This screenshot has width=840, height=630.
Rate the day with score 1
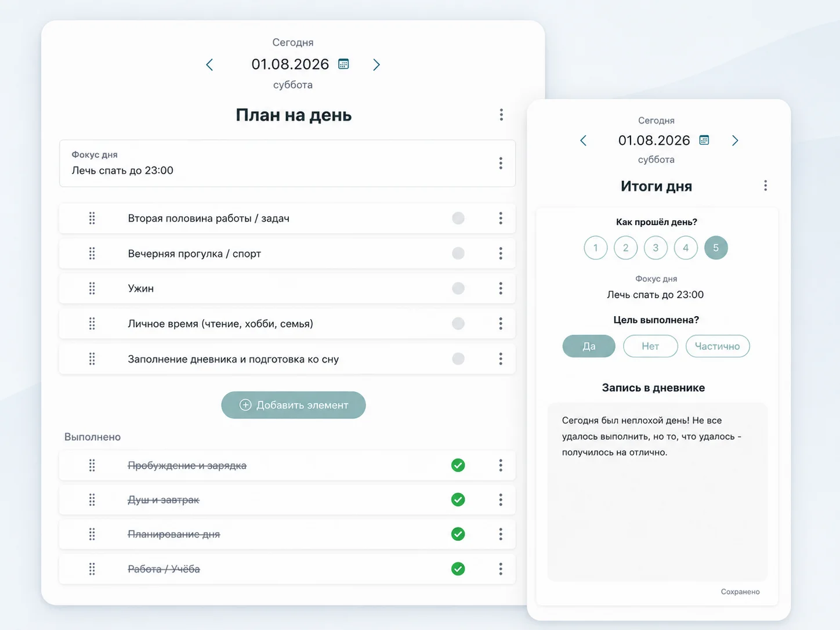[596, 248]
